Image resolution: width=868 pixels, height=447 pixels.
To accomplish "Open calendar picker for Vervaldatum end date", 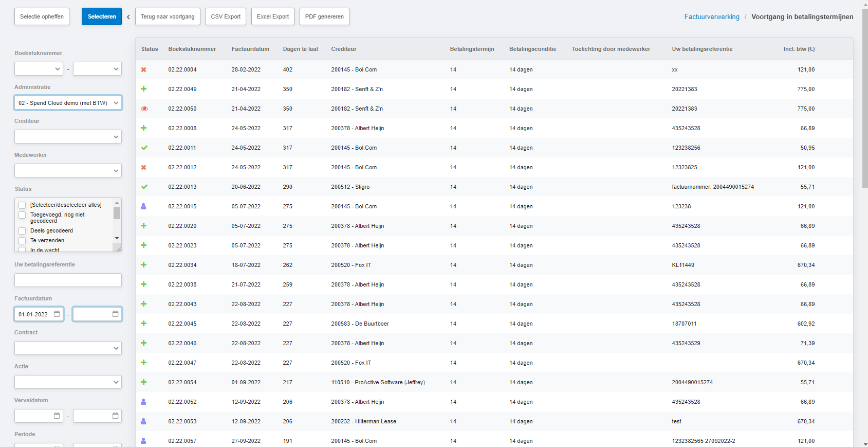I will [x=116, y=416].
